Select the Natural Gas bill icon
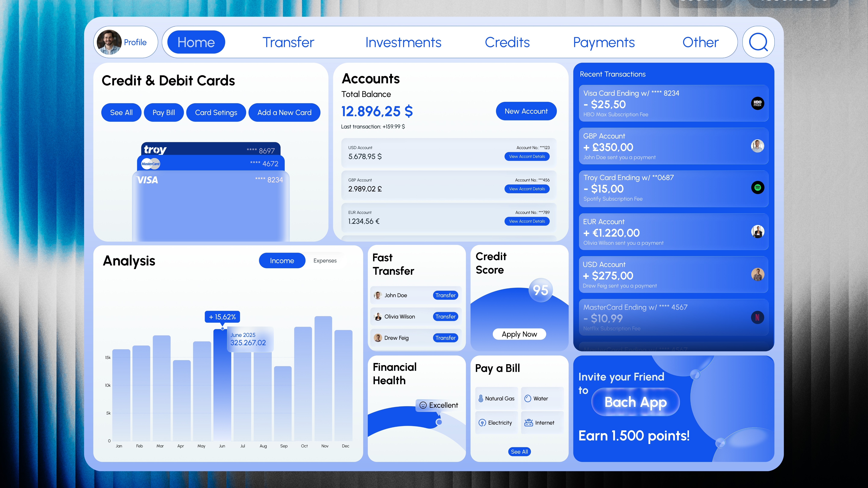The height and width of the screenshot is (488, 868). [481, 399]
